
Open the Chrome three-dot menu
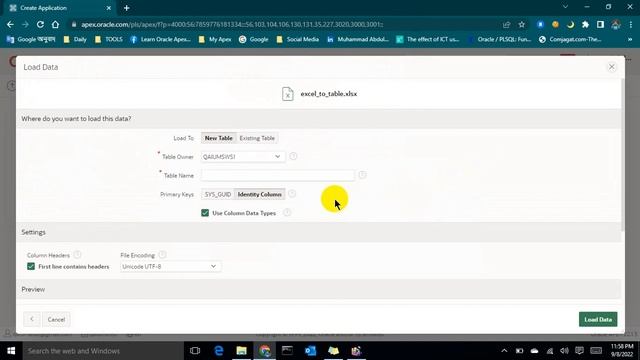pyautogui.click(x=631, y=24)
